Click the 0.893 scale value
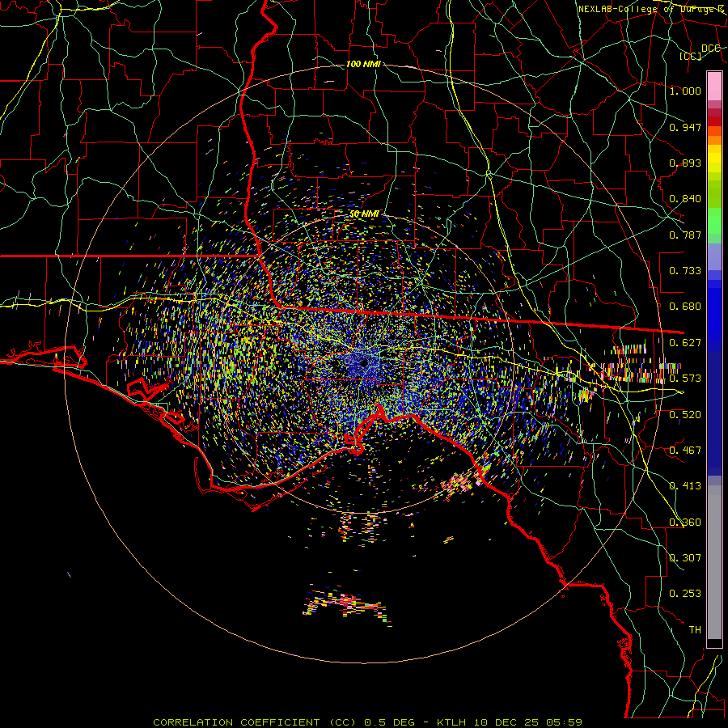Image resolution: width=728 pixels, height=728 pixels. point(685,163)
